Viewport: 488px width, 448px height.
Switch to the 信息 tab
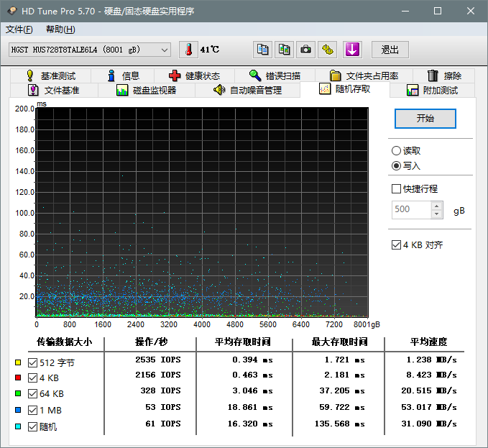[x=123, y=76]
